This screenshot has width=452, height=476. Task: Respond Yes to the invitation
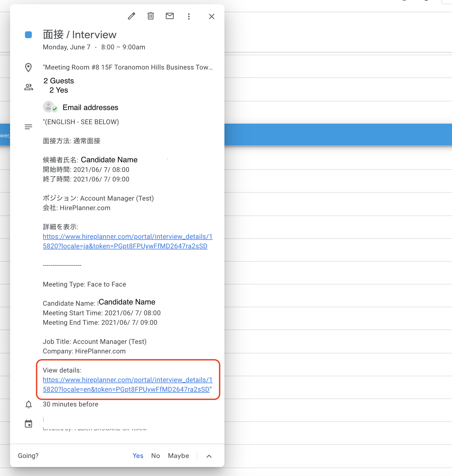tap(138, 456)
